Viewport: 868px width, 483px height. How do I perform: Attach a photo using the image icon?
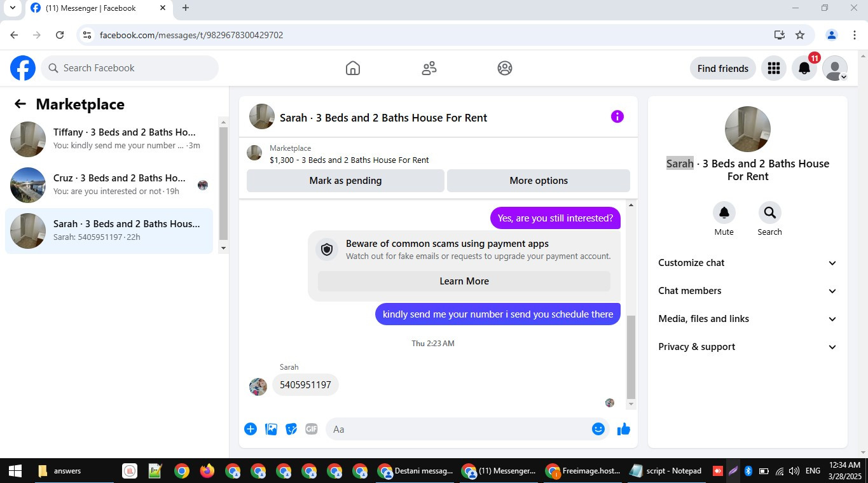[271, 429]
